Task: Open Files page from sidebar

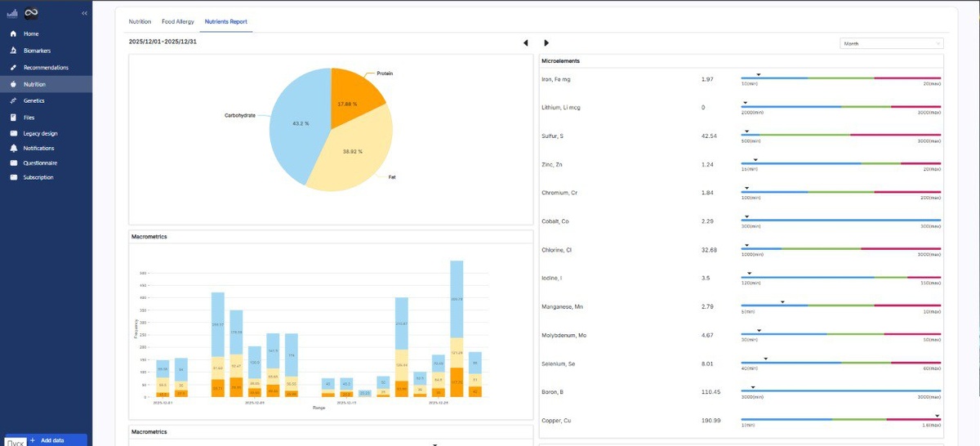Action: pyautogui.click(x=46, y=118)
